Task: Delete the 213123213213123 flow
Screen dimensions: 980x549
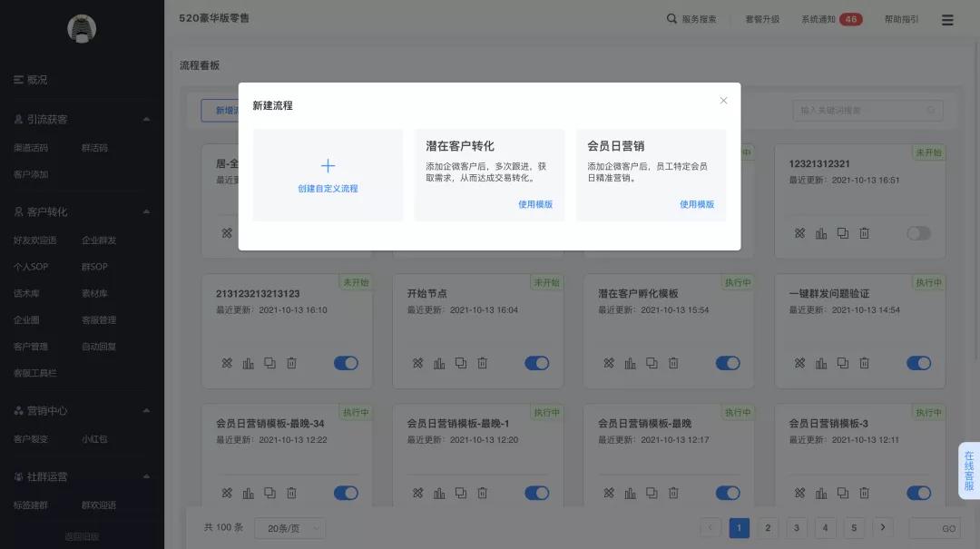Action: point(290,363)
